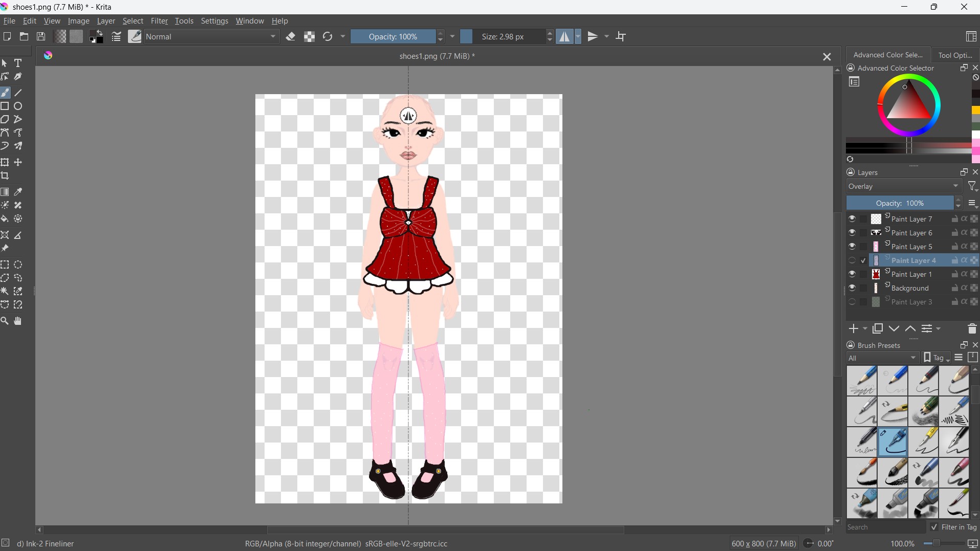Switch to Advanced Color Selector tab
The height and width of the screenshot is (551, 980).
tap(888, 55)
